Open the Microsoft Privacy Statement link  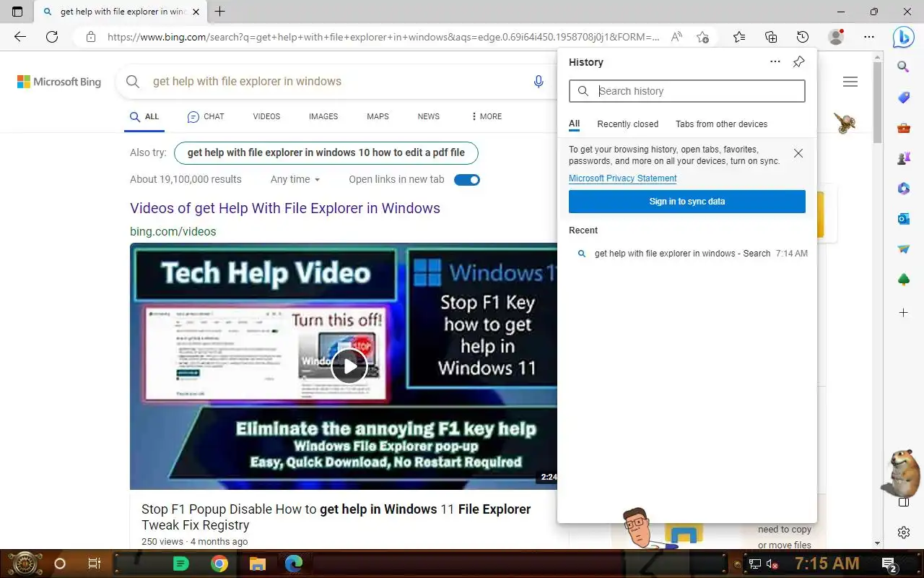click(622, 178)
